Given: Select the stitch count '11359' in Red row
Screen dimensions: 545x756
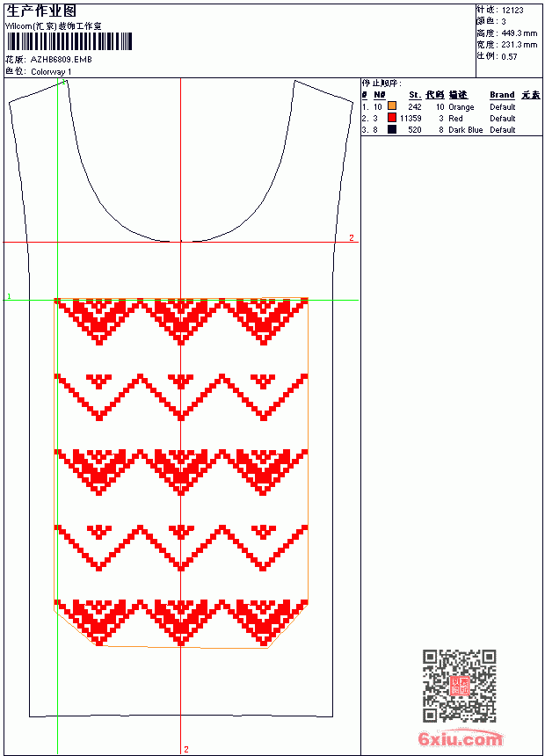Looking at the screenshot, I should 411,119.
